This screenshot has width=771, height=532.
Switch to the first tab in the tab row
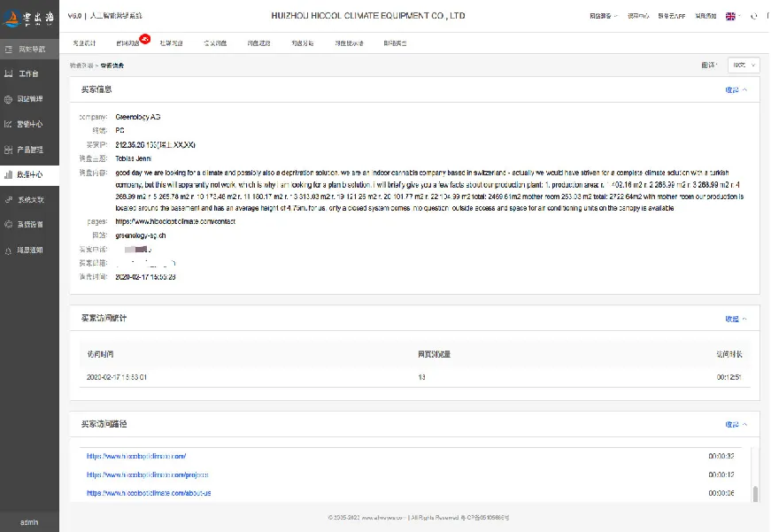point(84,43)
